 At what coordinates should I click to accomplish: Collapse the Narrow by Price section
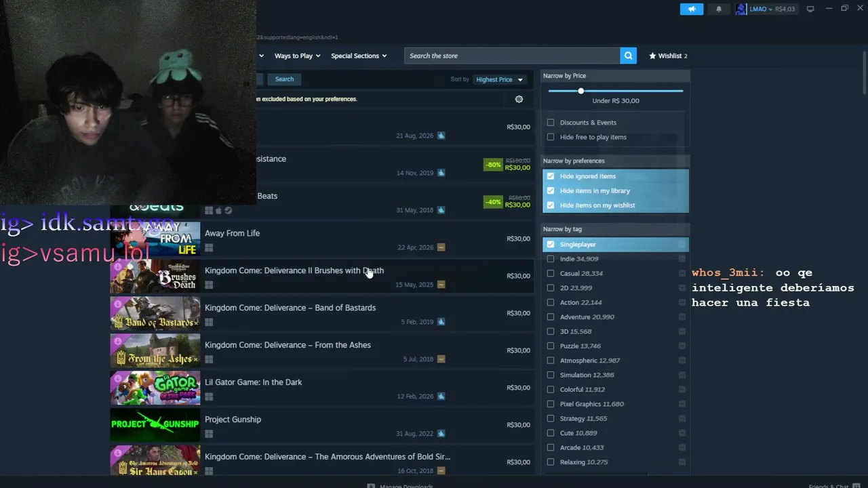coord(616,76)
